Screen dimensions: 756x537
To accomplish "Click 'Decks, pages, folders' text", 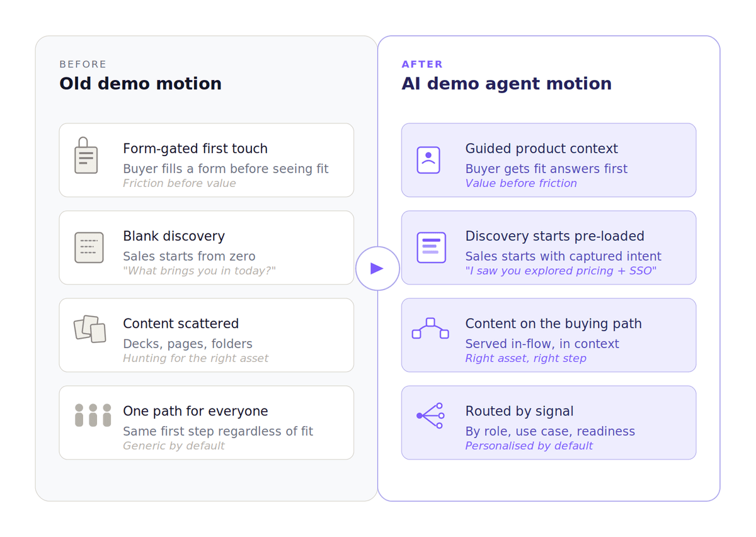I will [188, 344].
